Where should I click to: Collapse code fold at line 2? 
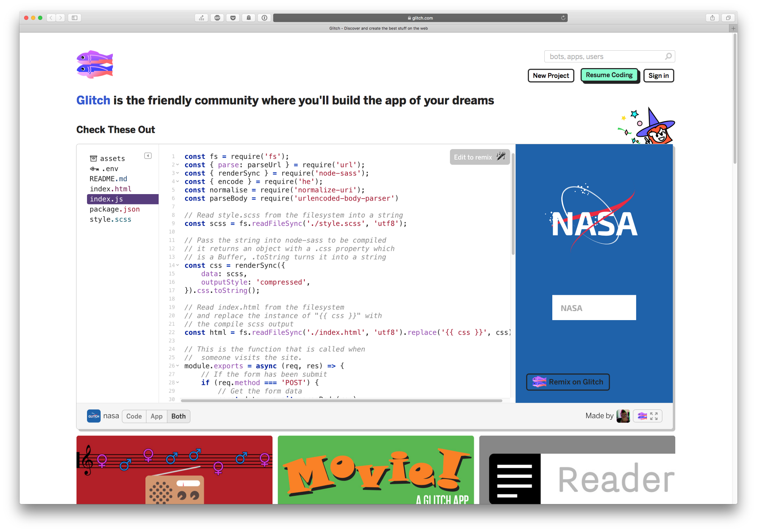178,165
